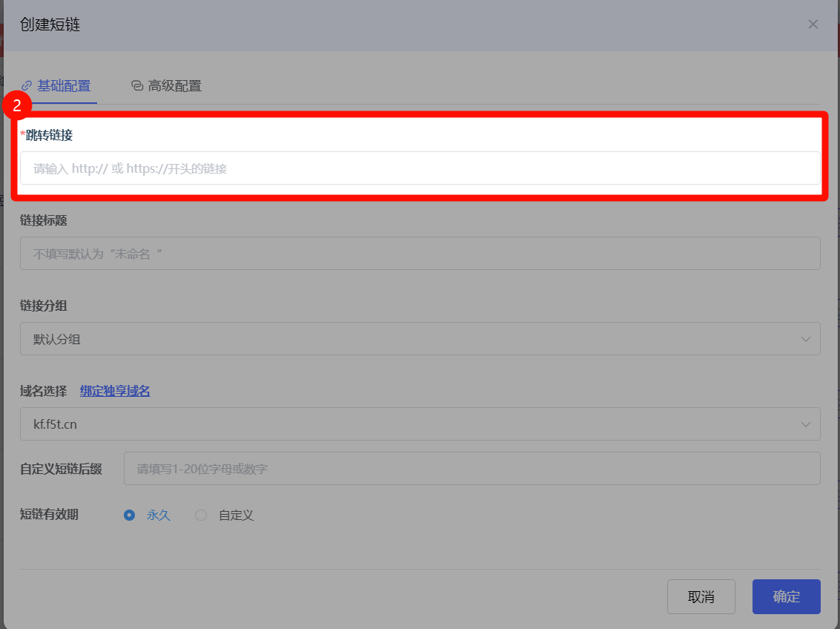The image size is (840, 629).
Task: Select the 永久 validity radio button
Action: click(130, 515)
